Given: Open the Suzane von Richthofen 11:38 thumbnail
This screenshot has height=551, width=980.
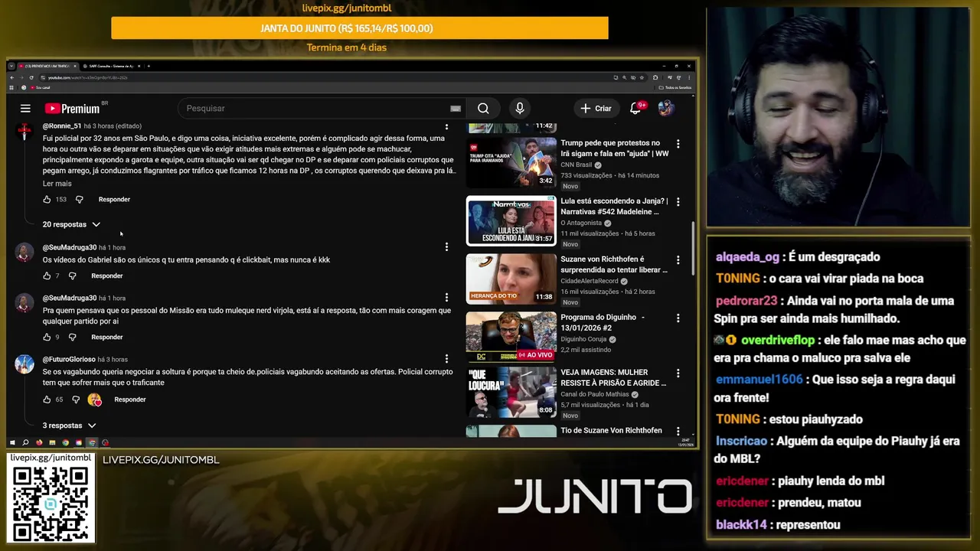Looking at the screenshot, I should coord(511,279).
